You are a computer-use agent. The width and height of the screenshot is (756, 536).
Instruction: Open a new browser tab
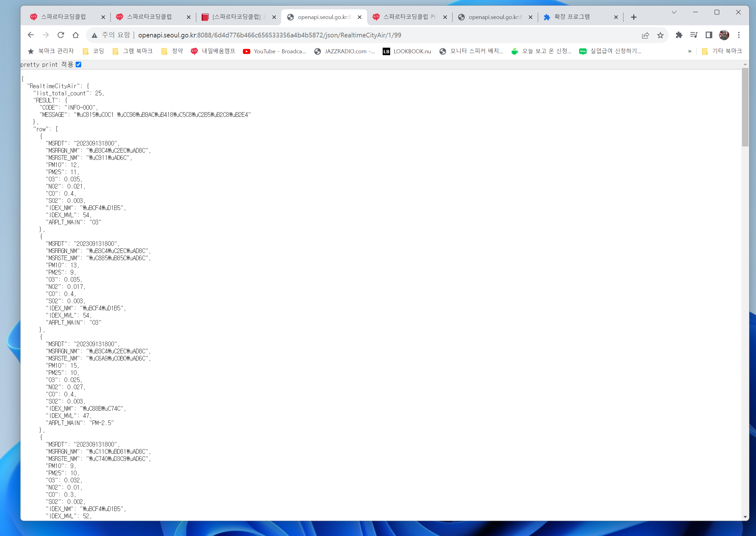point(634,17)
